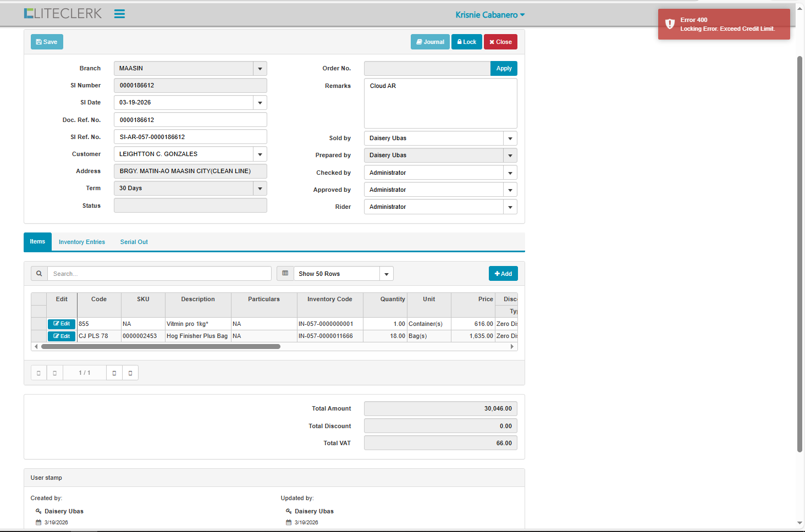The image size is (805, 532).
Task: Switch to Serial Out tab
Action: 134,242
